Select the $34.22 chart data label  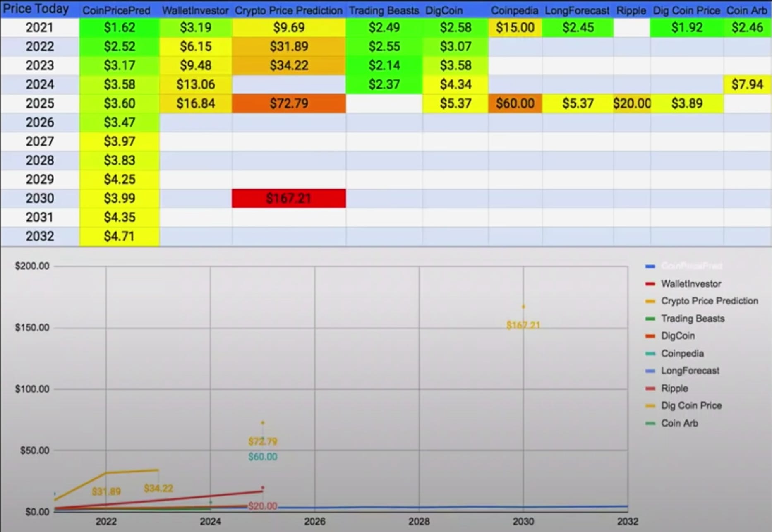(x=158, y=489)
